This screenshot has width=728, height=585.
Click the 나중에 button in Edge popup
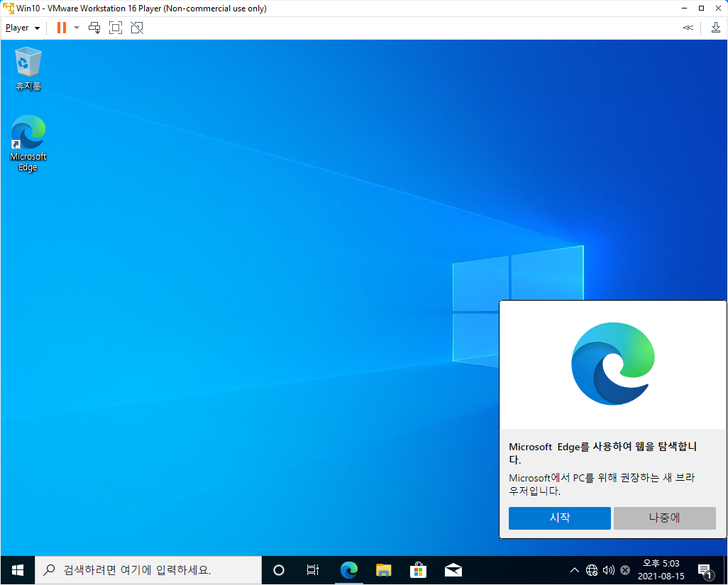(664, 518)
